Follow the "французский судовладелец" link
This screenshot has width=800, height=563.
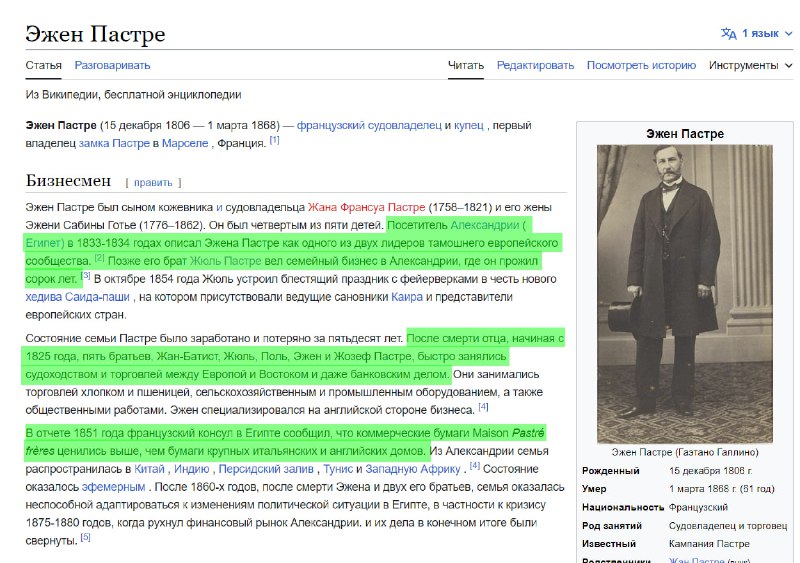(369, 126)
